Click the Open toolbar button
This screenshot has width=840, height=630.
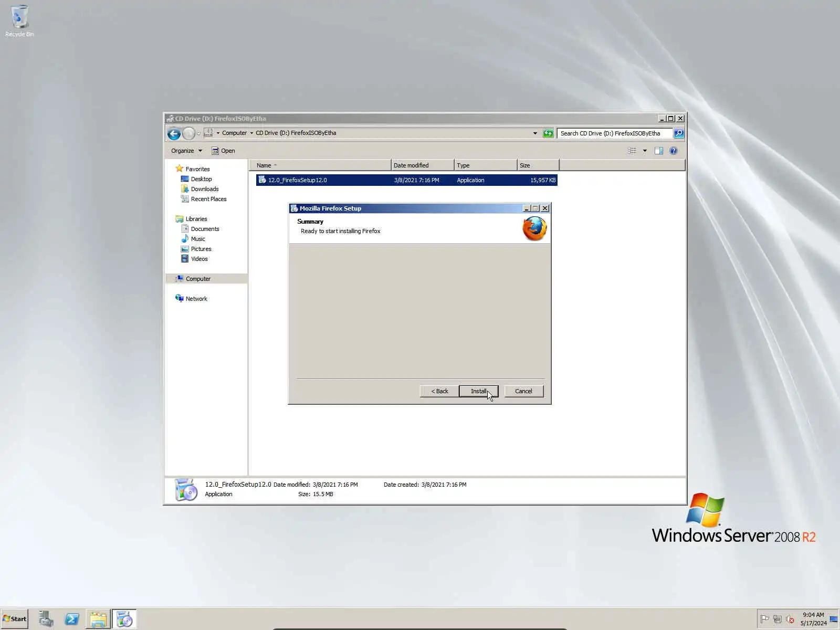click(x=223, y=151)
